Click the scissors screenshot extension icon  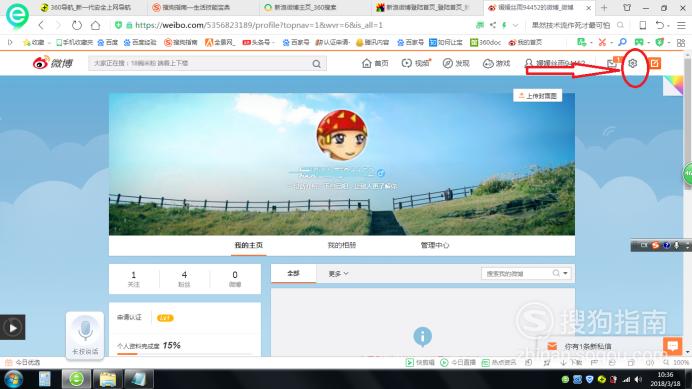point(602,42)
